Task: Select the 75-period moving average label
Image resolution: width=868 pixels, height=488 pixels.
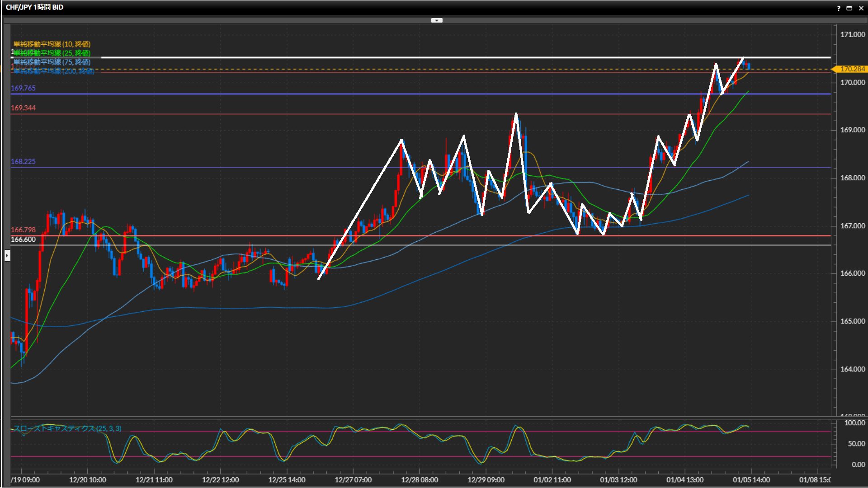Action: point(52,62)
